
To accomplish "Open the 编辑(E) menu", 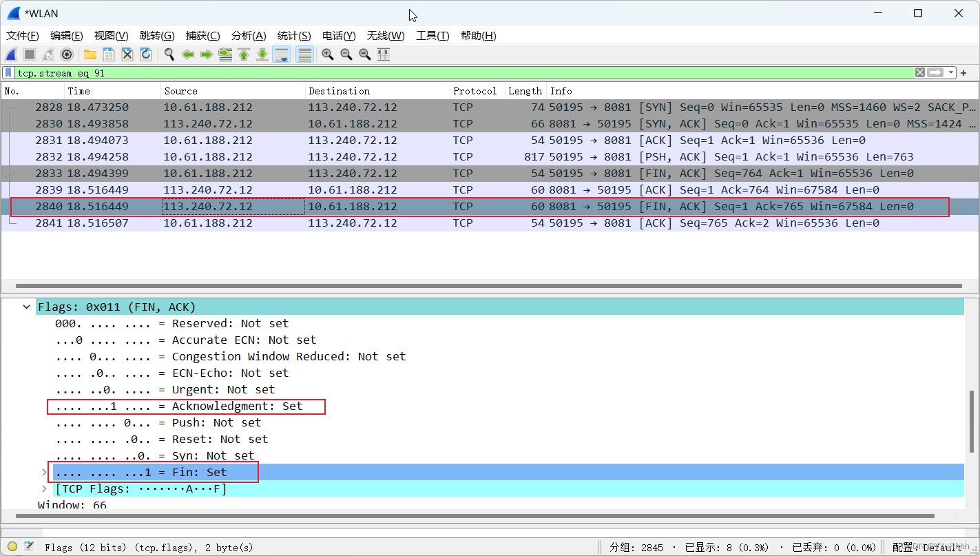I will (67, 36).
